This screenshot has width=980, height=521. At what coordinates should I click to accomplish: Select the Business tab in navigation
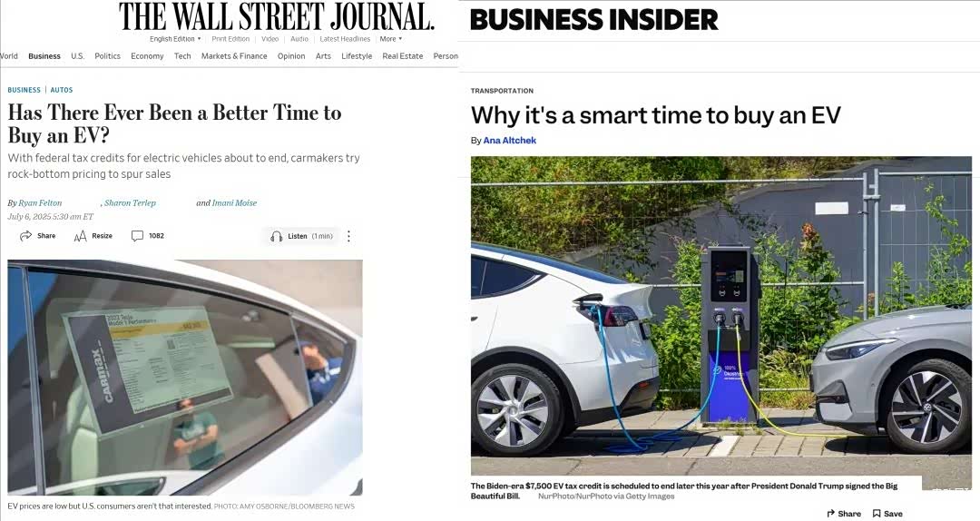(44, 55)
